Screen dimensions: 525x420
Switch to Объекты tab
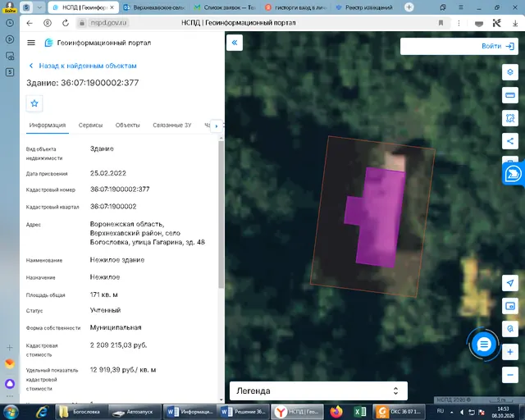click(x=128, y=125)
